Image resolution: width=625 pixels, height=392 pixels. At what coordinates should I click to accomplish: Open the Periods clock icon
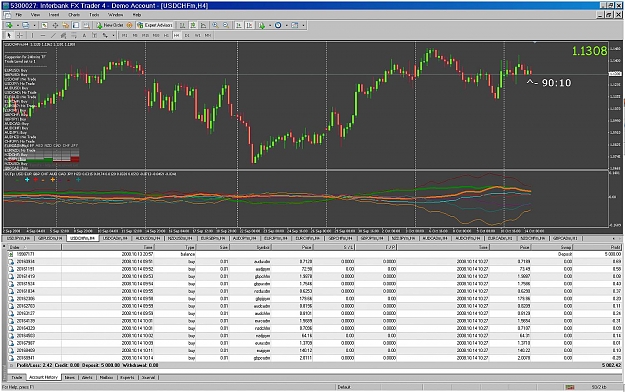pyautogui.click(x=278, y=25)
